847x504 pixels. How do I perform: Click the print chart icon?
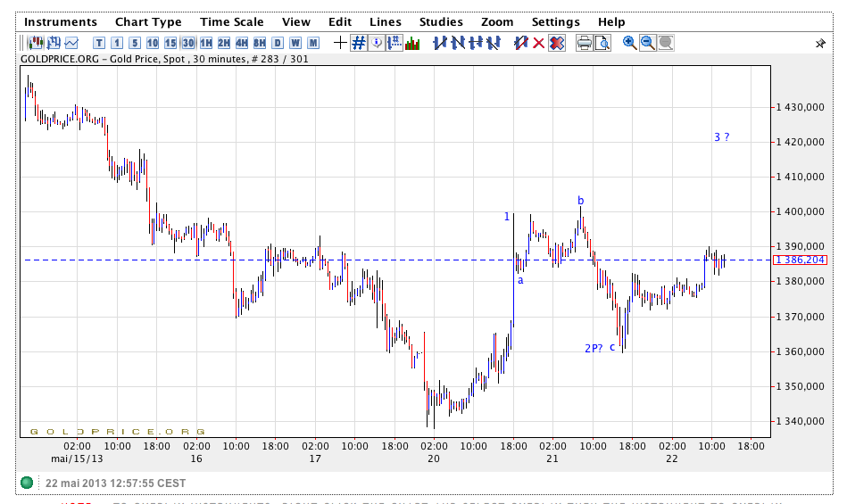pos(584,43)
